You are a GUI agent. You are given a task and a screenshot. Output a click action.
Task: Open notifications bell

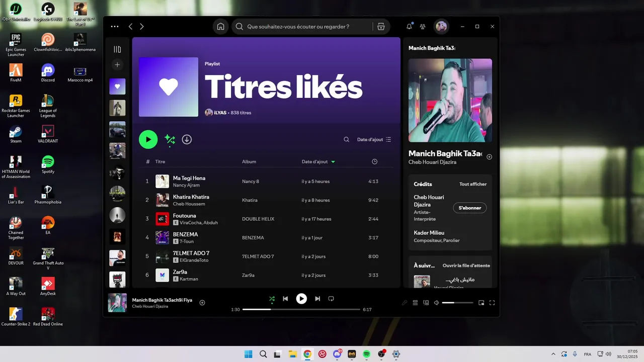(409, 27)
